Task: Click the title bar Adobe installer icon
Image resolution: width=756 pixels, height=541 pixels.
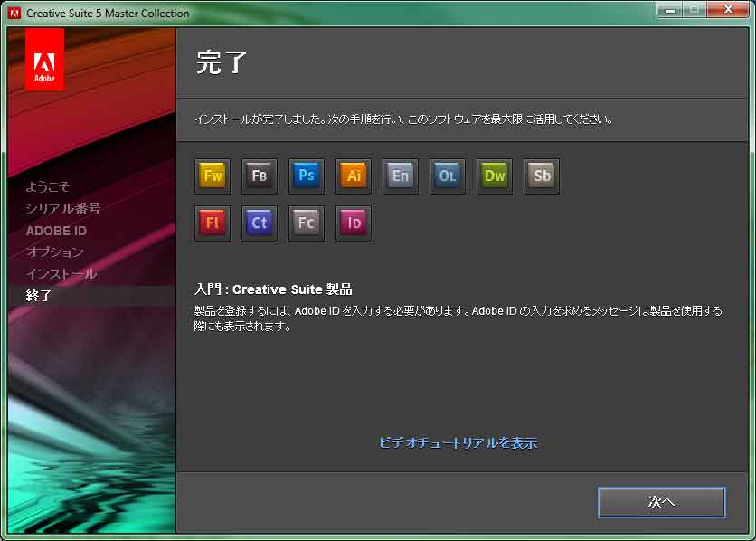Action: (x=14, y=13)
